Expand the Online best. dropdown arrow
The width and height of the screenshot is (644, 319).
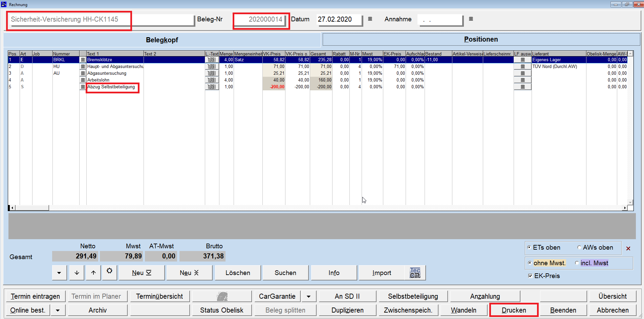(58, 310)
